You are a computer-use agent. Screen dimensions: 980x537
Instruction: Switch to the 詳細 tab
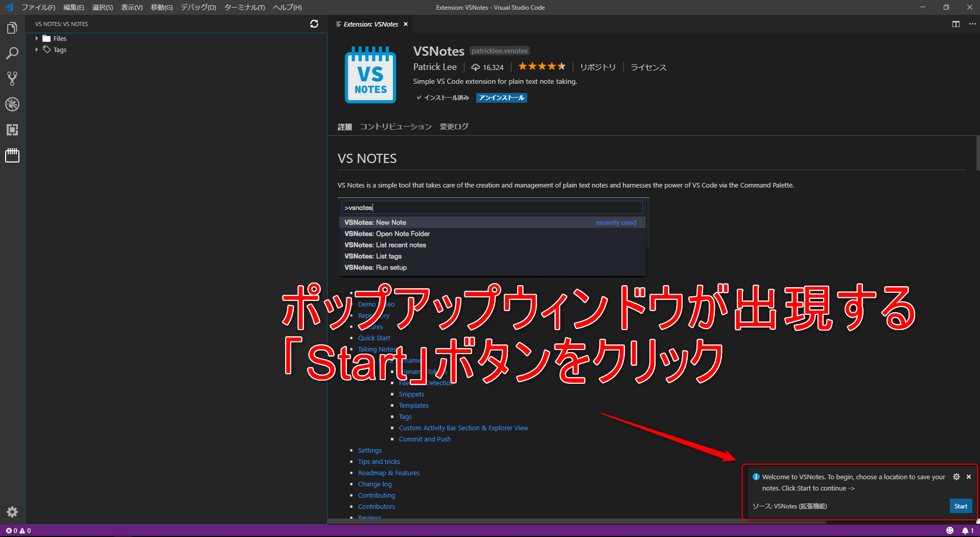point(345,127)
